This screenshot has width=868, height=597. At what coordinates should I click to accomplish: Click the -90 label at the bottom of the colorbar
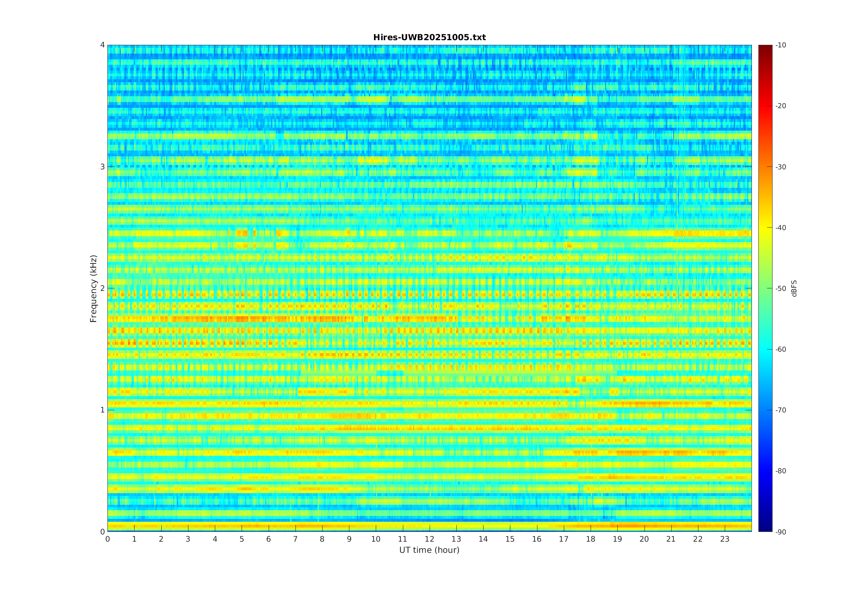780,532
